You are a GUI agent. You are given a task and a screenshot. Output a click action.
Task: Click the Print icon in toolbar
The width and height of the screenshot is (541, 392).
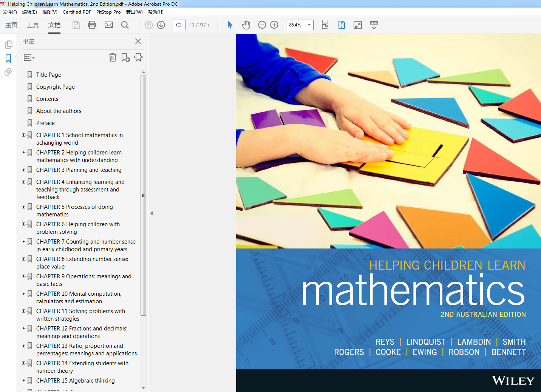[92, 25]
